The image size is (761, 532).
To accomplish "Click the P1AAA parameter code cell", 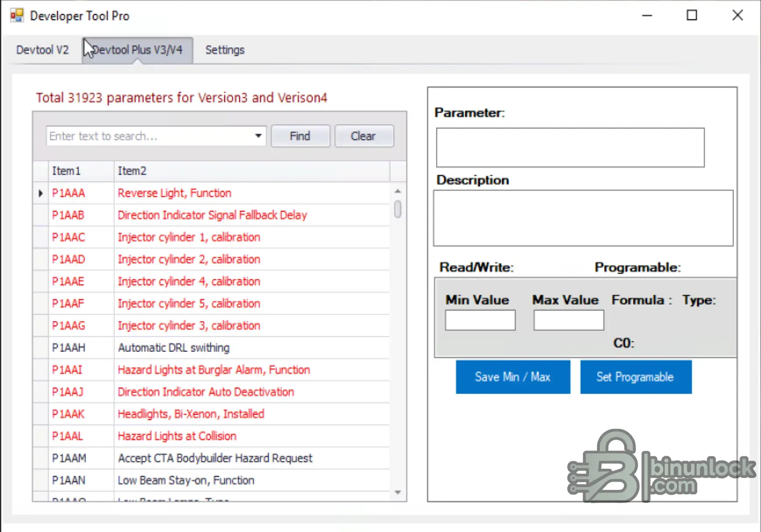I will [x=81, y=193].
